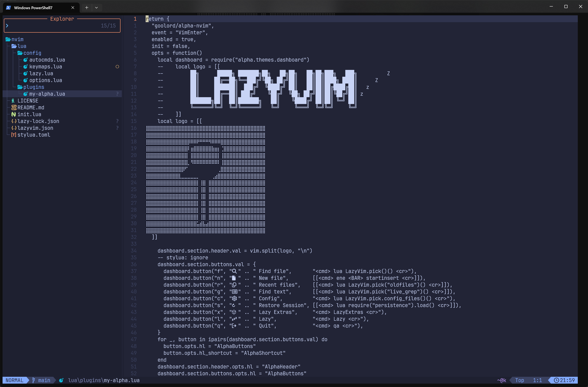Collapse the lua folder in Explorer
This screenshot has width=588, height=387.
click(19, 46)
